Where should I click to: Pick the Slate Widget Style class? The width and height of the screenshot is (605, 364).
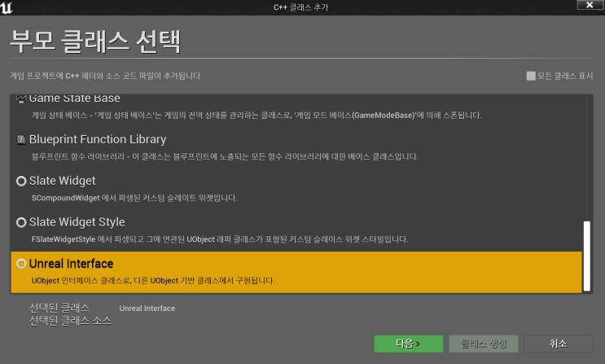296,230
